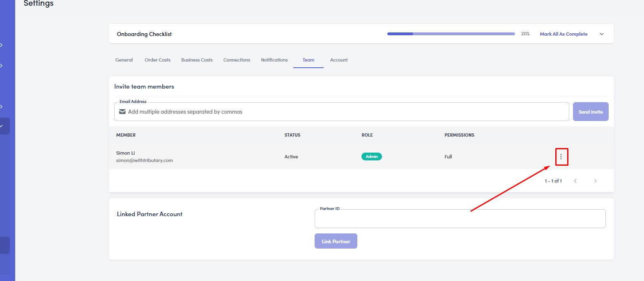Click the Admin role badge
Viewport: 644px width, 281px height.
point(371,157)
